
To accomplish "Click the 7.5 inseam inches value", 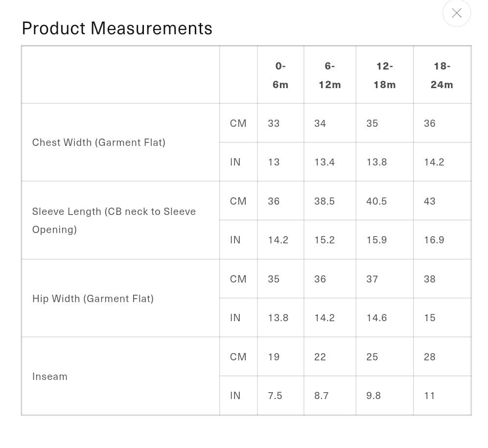I will pyautogui.click(x=275, y=396).
